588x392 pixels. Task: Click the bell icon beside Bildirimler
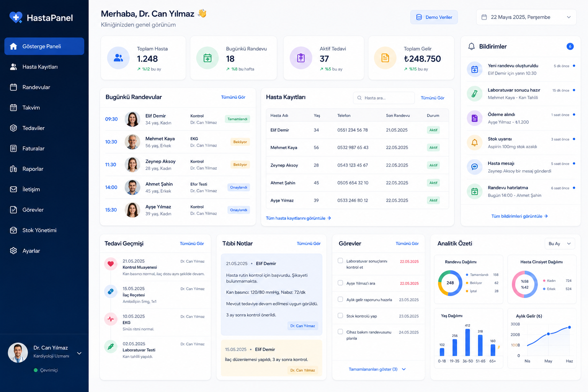point(471,46)
